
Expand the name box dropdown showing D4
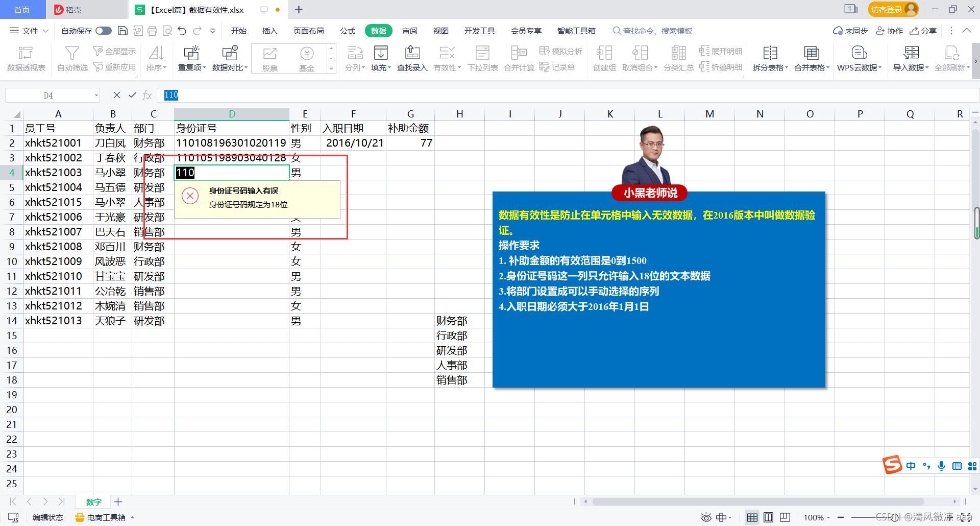[96, 95]
